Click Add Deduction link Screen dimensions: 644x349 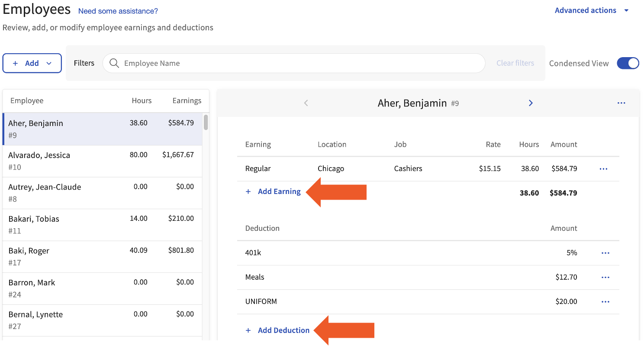tap(283, 330)
